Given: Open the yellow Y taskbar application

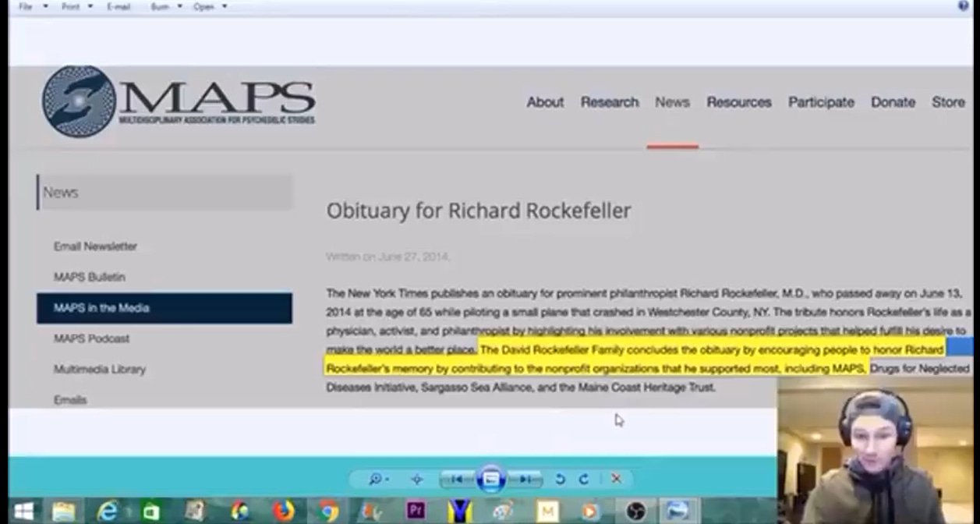Looking at the screenshot, I should click(x=460, y=512).
